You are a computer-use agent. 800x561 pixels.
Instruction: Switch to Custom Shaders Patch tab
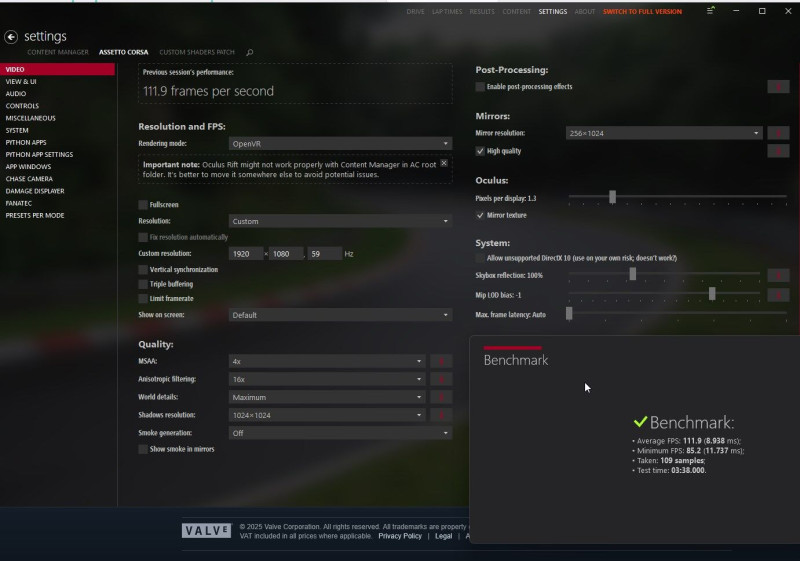coord(197,52)
